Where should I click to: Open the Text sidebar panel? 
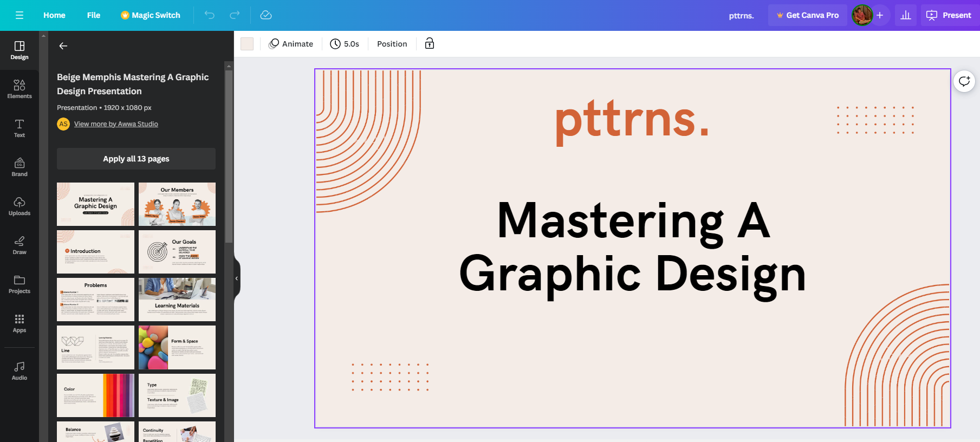point(20,128)
